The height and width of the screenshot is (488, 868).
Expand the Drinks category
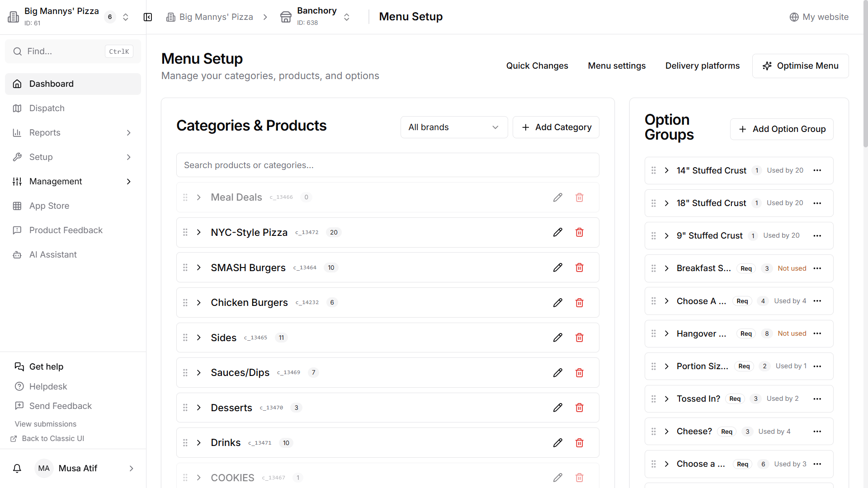(x=199, y=443)
